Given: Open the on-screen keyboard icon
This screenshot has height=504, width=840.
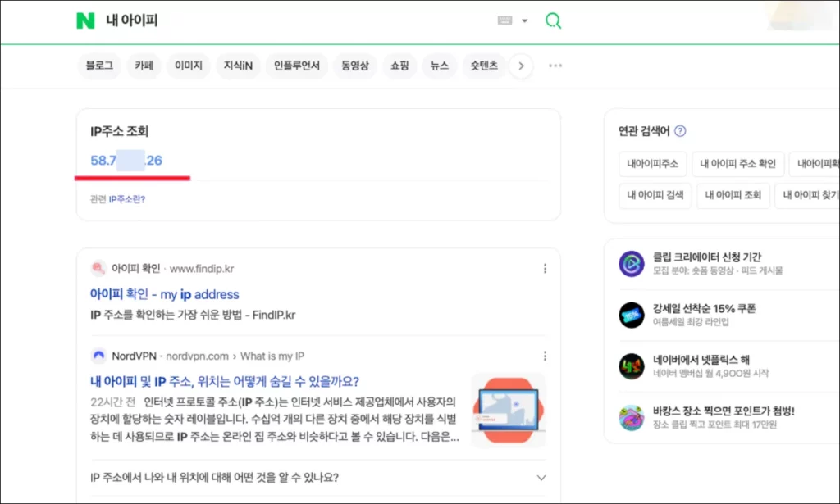Looking at the screenshot, I should [504, 20].
